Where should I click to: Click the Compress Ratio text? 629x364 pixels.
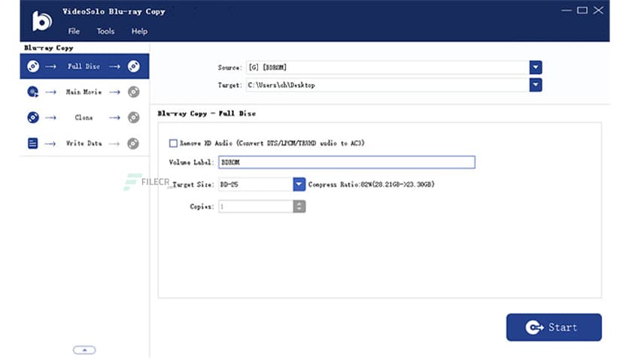pos(372,184)
